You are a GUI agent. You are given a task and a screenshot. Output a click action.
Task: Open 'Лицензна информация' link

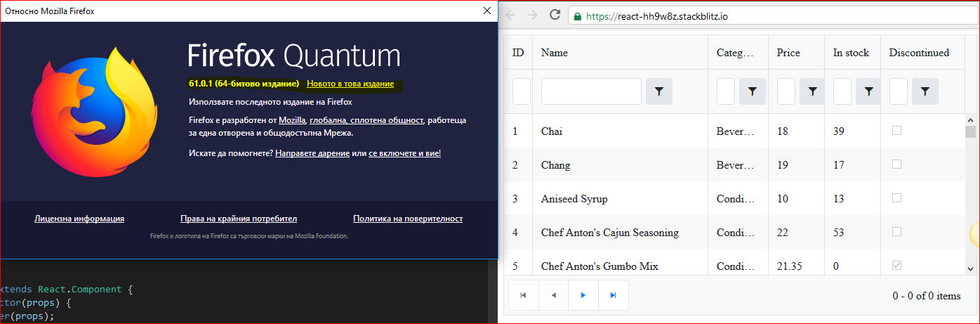click(79, 219)
